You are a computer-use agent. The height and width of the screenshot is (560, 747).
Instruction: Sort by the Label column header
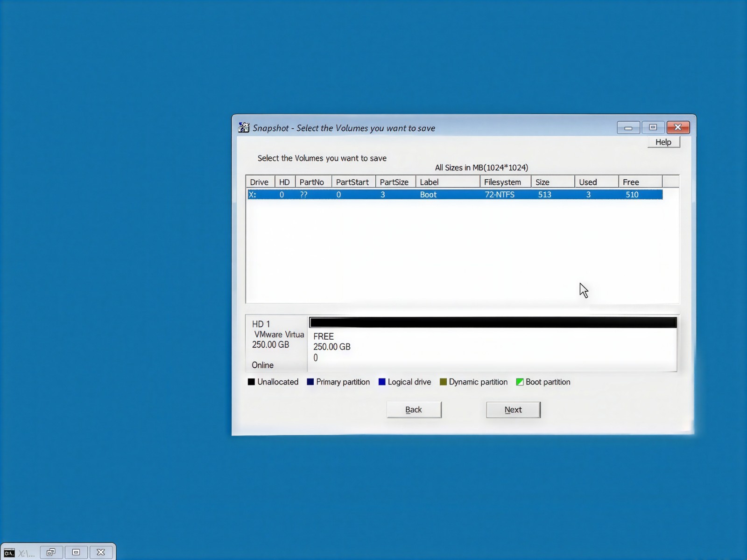pyautogui.click(x=448, y=182)
